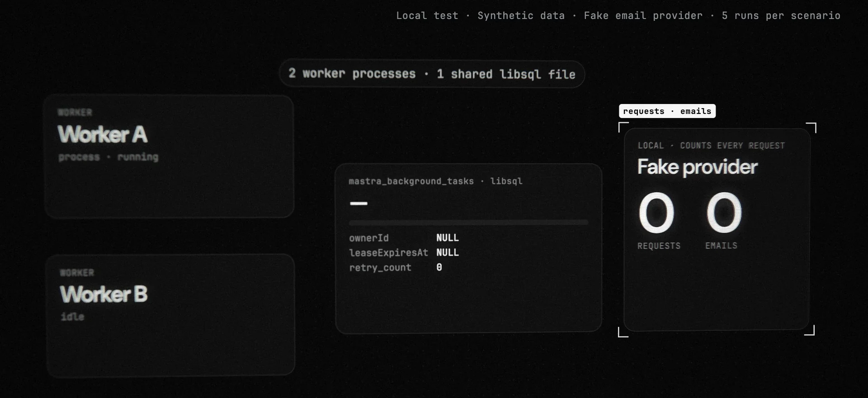The image size is (868, 398).
Task: Click "Local test" in the top caption
Action: [427, 16]
